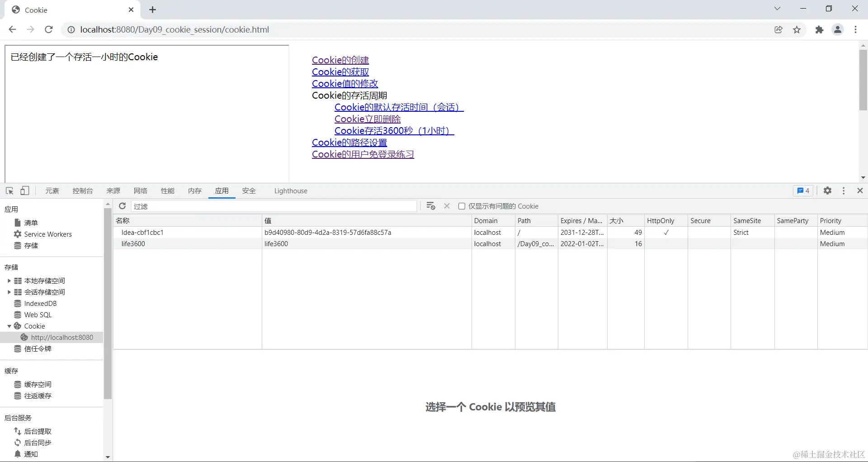The height and width of the screenshot is (462, 868).
Task: Select http://localhost:8080 cookie origin
Action: coord(62,337)
